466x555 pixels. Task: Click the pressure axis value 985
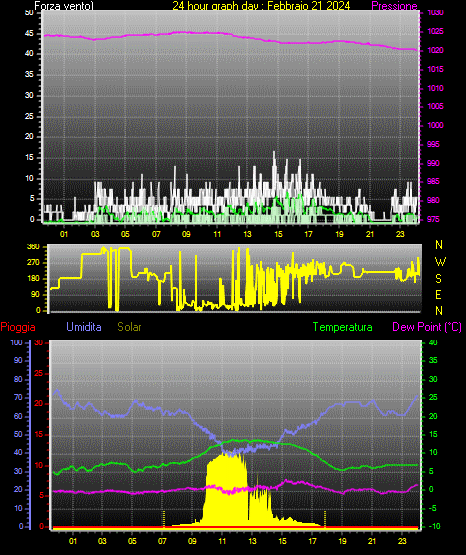(433, 181)
